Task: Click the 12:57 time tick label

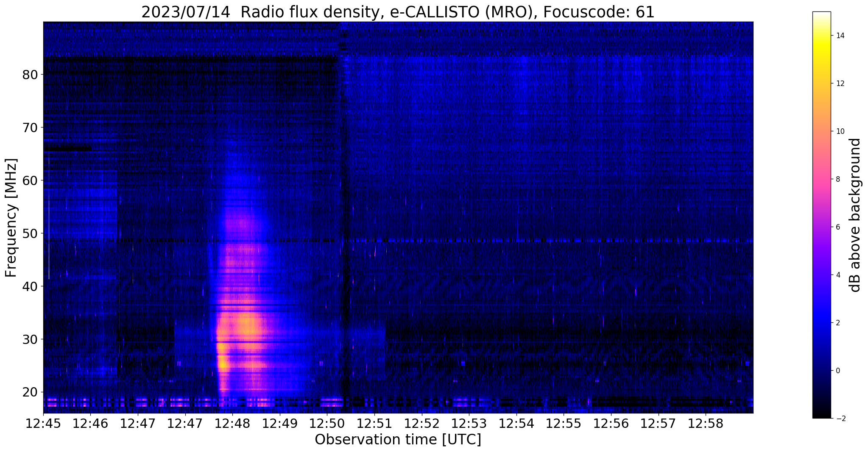Action: (659, 424)
